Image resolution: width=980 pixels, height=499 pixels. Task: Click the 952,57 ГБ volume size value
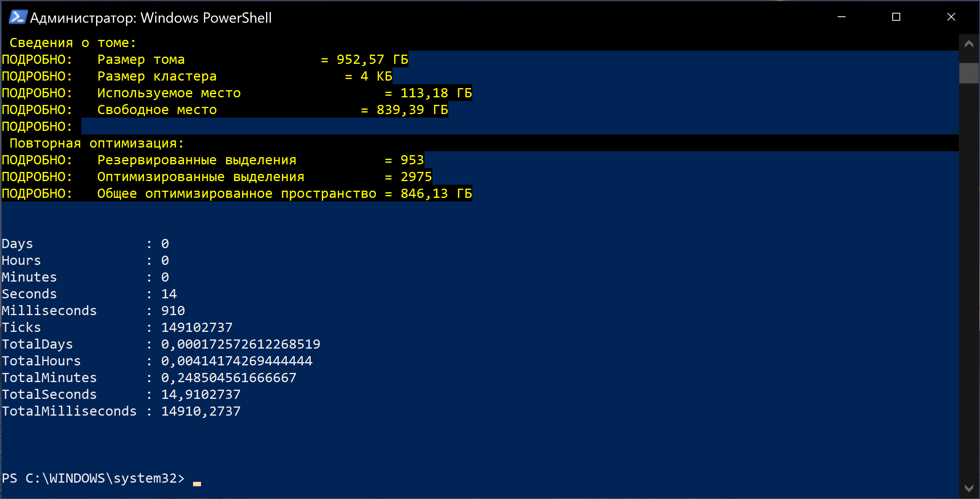[x=373, y=59]
